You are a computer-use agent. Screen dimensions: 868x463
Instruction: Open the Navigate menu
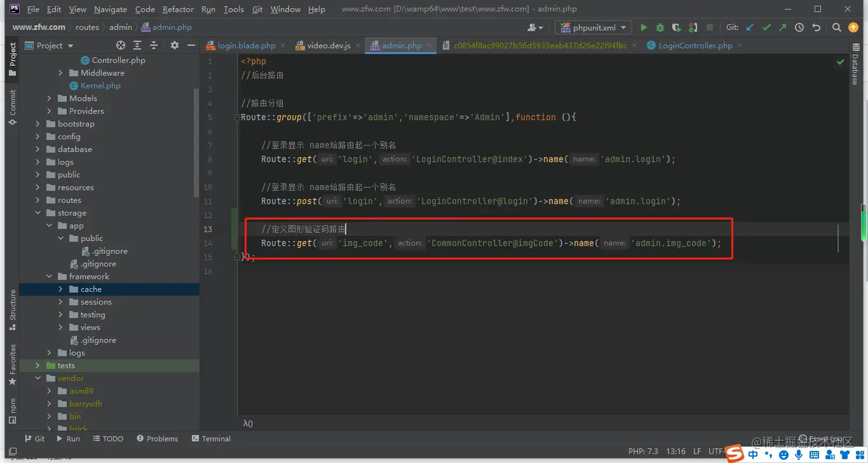[111, 9]
